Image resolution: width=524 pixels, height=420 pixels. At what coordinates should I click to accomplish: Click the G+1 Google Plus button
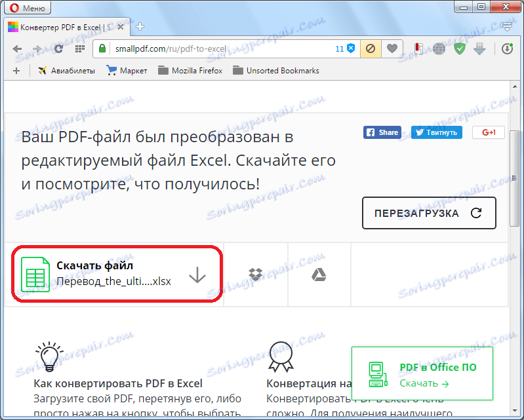[x=488, y=132]
